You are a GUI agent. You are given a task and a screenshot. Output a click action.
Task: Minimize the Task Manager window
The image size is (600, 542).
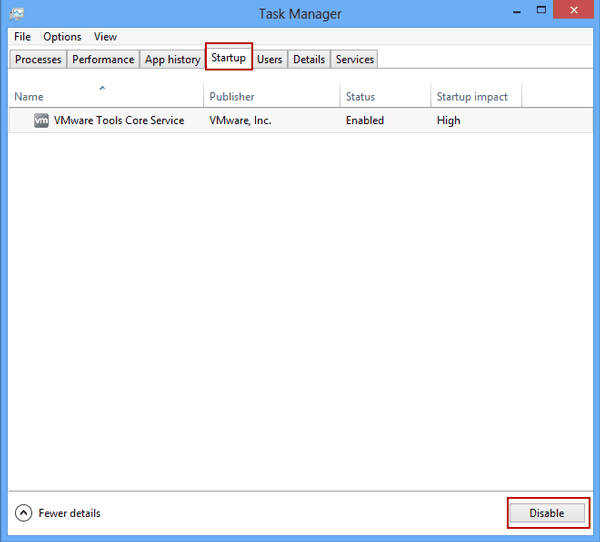(517, 11)
